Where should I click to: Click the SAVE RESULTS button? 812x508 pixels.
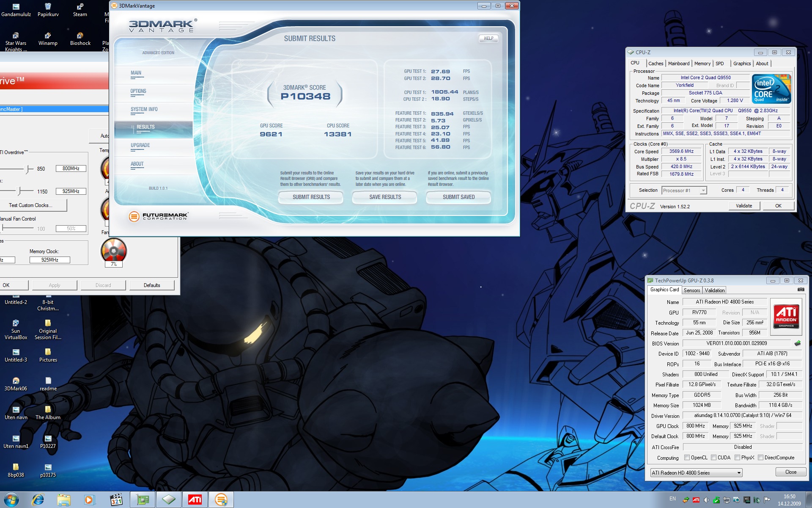[385, 197]
